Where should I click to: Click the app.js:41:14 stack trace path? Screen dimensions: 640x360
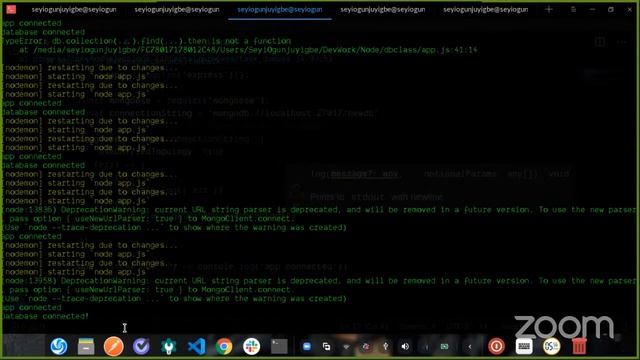pyautogui.click(x=255, y=50)
